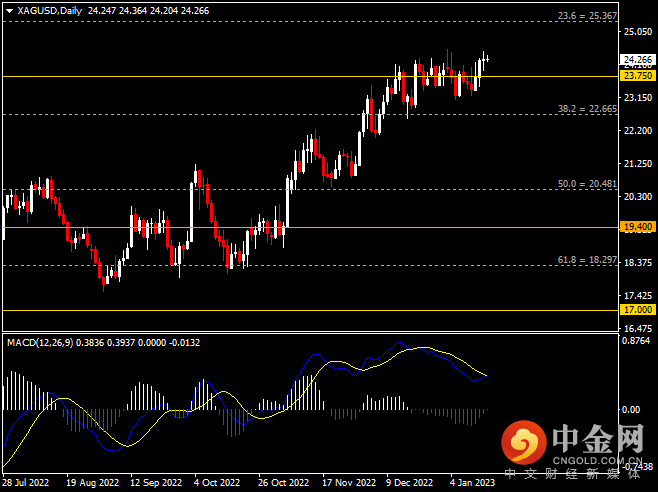Image resolution: width=658 pixels, height=492 pixels.
Task: Click the 4 Jan 2023 date label
Action: click(x=470, y=481)
